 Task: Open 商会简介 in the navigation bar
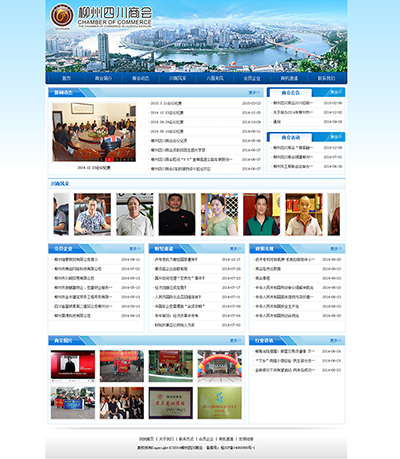103,78
